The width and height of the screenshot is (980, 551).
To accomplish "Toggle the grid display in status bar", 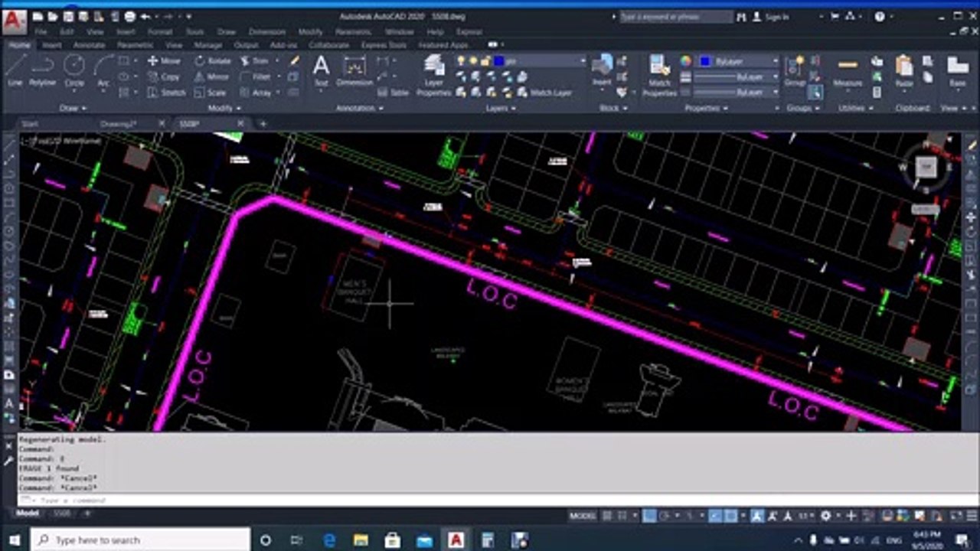I will [x=607, y=516].
